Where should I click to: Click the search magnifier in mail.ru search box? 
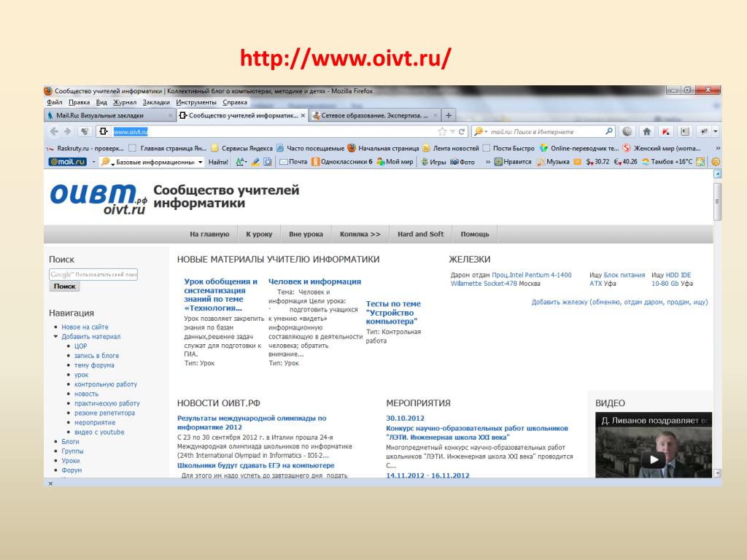pos(609,131)
